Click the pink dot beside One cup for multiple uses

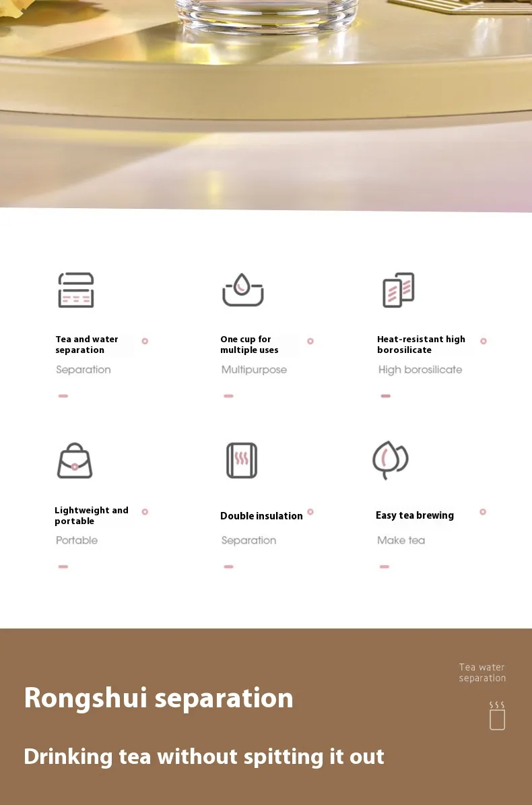(310, 341)
